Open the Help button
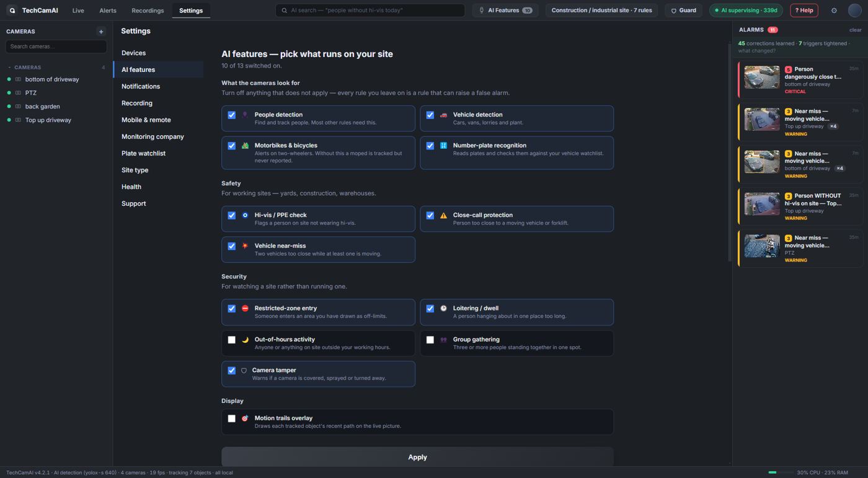Screen dimensions: 868x478 coord(804,11)
